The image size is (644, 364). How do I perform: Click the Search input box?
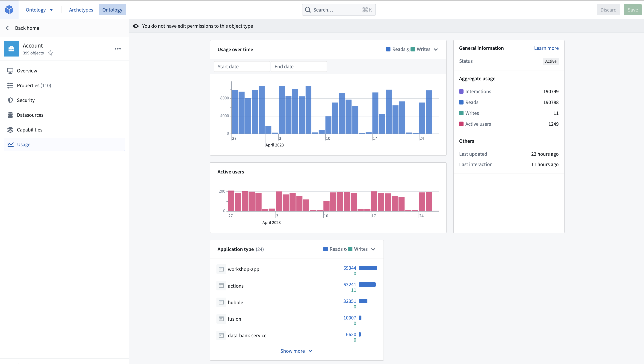pyautogui.click(x=339, y=10)
